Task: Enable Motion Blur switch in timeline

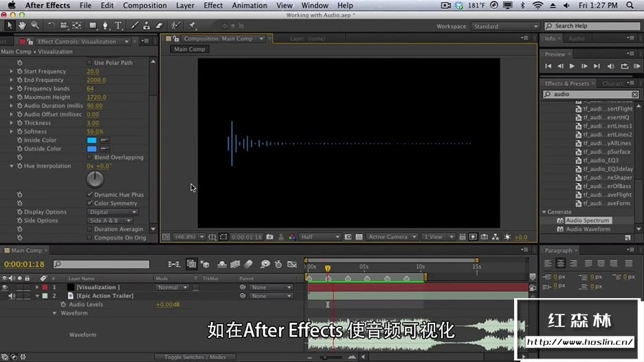Action: pyautogui.click(x=249, y=264)
